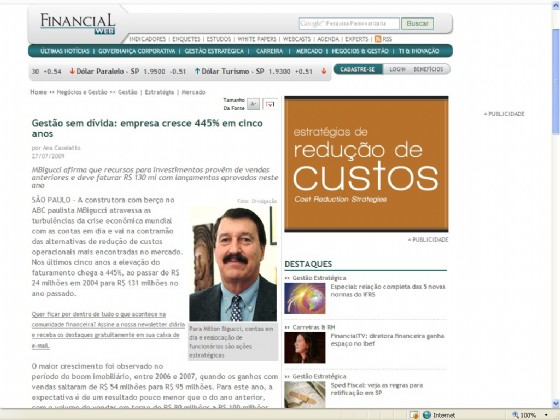Open the zoom level 100% dropdown arrow
Screen dimensions: 560x420
coord(546,415)
